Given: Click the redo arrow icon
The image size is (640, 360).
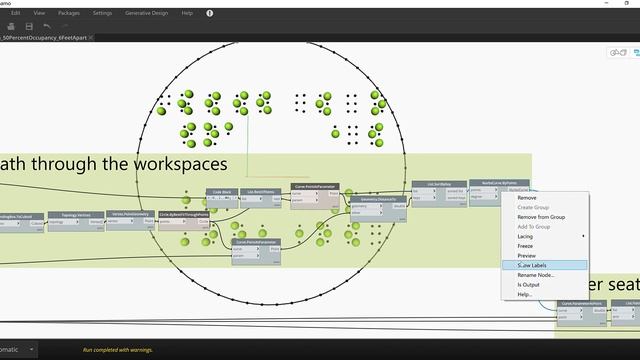Looking at the screenshot, I should coord(65,27).
